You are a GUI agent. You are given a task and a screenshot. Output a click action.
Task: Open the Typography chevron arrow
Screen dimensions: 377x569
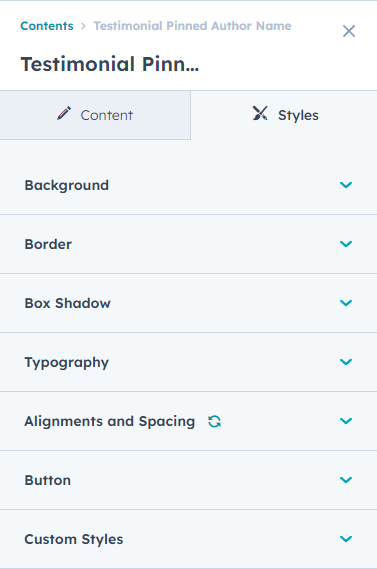pos(346,362)
